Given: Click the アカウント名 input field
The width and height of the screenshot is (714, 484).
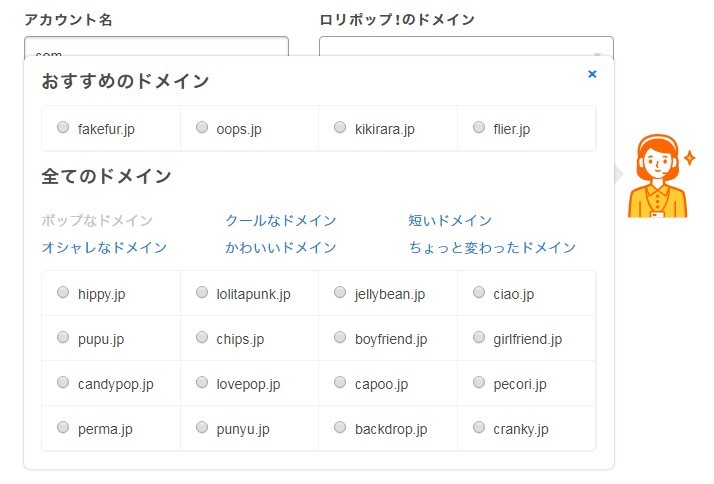Looking at the screenshot, I should tap(156, 48).
